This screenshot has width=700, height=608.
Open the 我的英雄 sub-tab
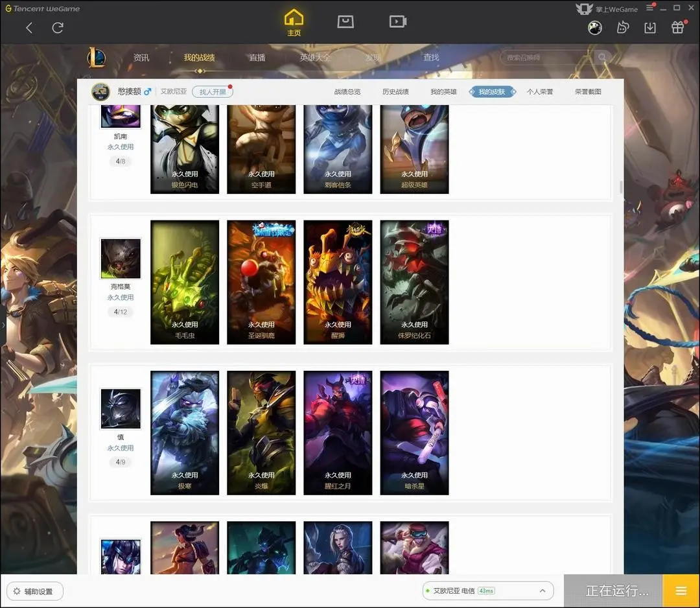[x=444, y=91]
